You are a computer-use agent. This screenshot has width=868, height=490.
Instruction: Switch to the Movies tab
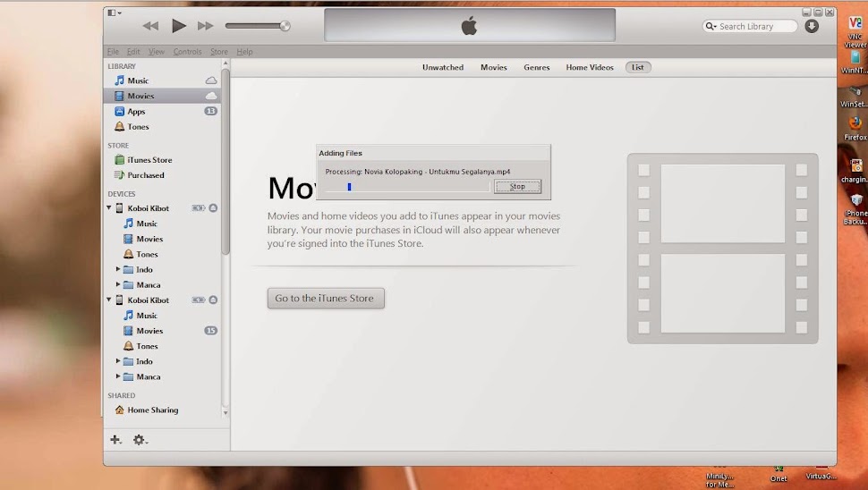493,67
